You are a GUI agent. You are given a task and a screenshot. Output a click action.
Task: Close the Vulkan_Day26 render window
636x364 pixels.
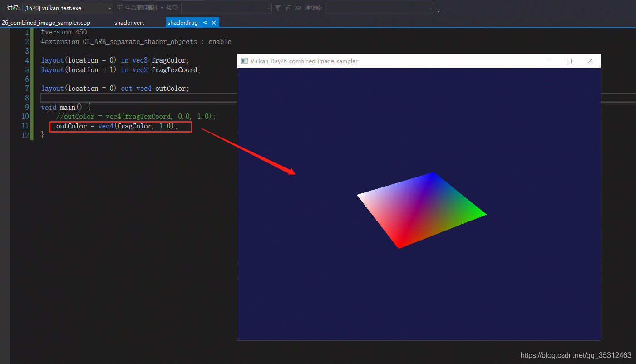[590, 61]
